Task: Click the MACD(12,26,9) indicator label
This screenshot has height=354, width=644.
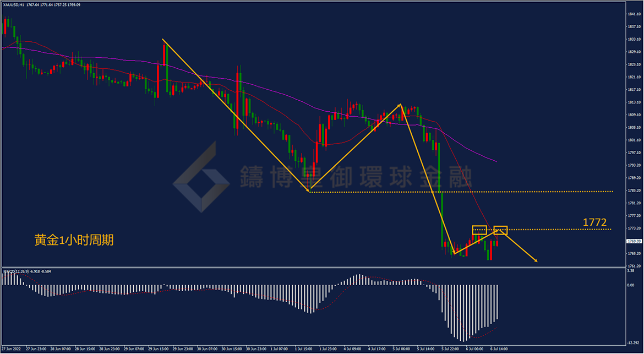Action: (x=16, y=271)
